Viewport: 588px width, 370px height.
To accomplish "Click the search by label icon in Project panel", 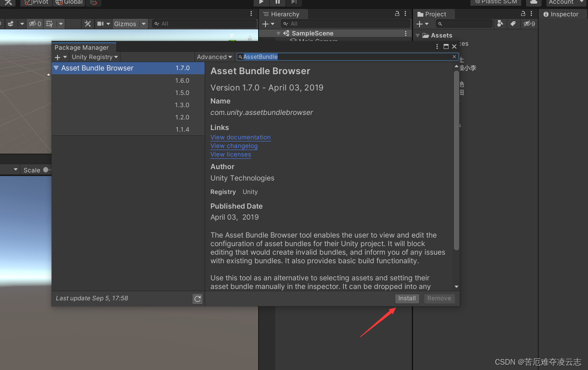I will (x=513, y=24).
